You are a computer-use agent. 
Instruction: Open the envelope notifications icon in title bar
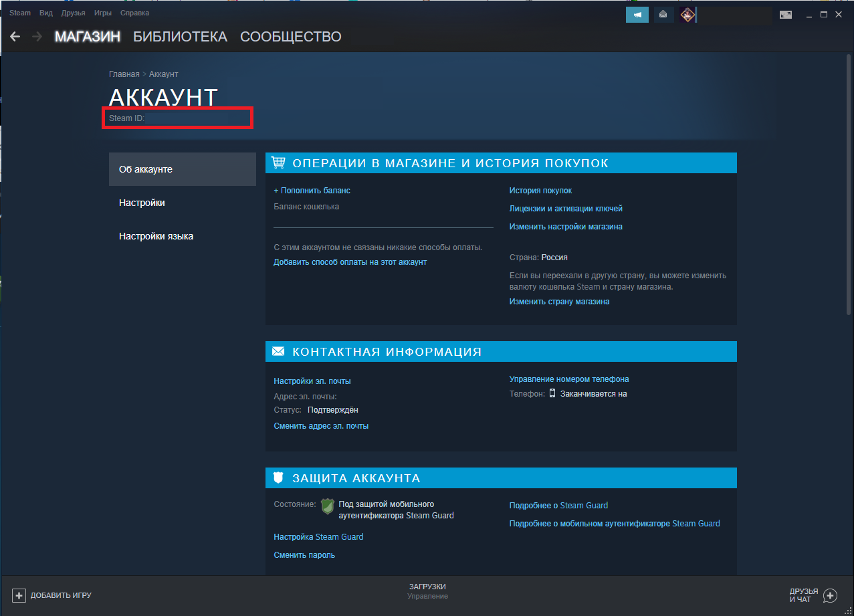(663, 15)
